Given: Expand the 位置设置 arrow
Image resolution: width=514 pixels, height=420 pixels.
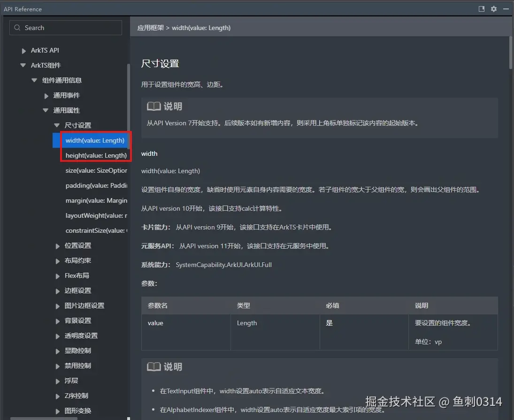Looking at the screenshot, I should [57, 246].
